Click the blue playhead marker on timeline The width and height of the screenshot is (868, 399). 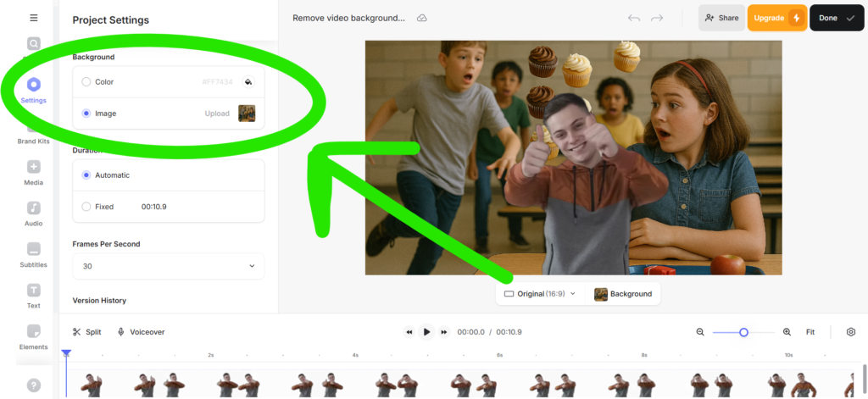tap(66, 353)
